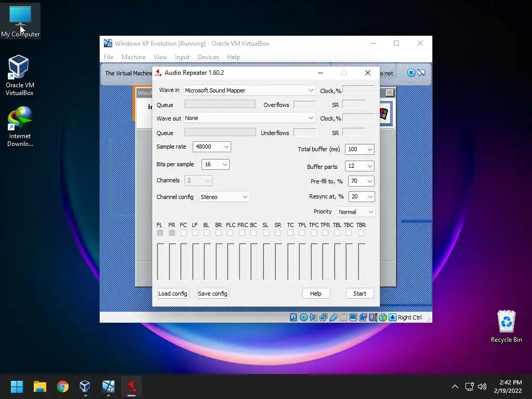Image resolution: width=532 pixels, height=399 pixels.
Task: Click the Audio Repeater title bar app icon
Action: (x=158, y=73)
